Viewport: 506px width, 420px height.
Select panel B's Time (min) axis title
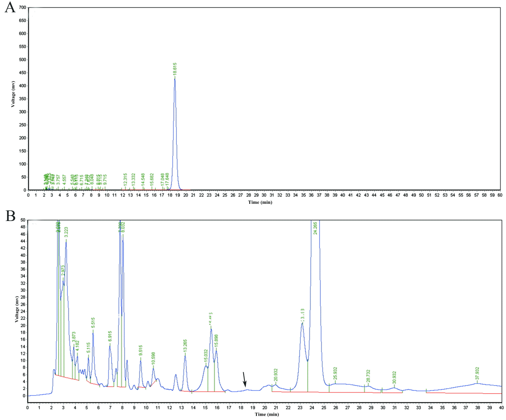[267, 414]
